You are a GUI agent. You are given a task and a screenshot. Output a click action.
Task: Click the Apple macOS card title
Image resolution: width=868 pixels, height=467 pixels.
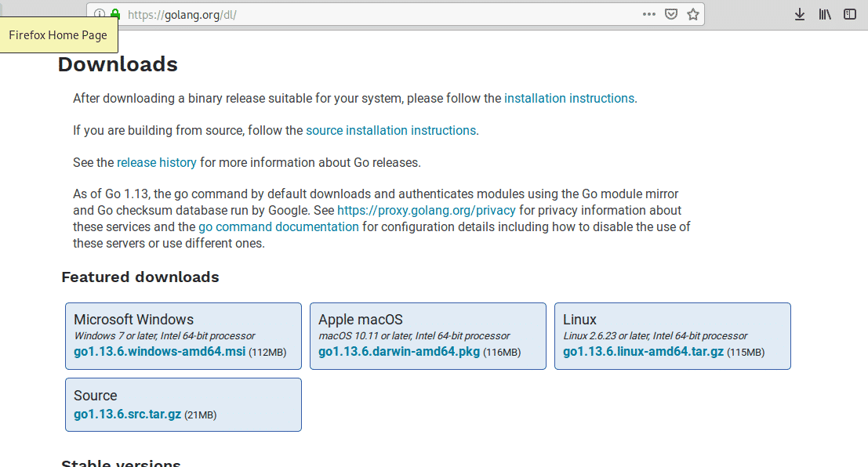[x=361, y=319]
